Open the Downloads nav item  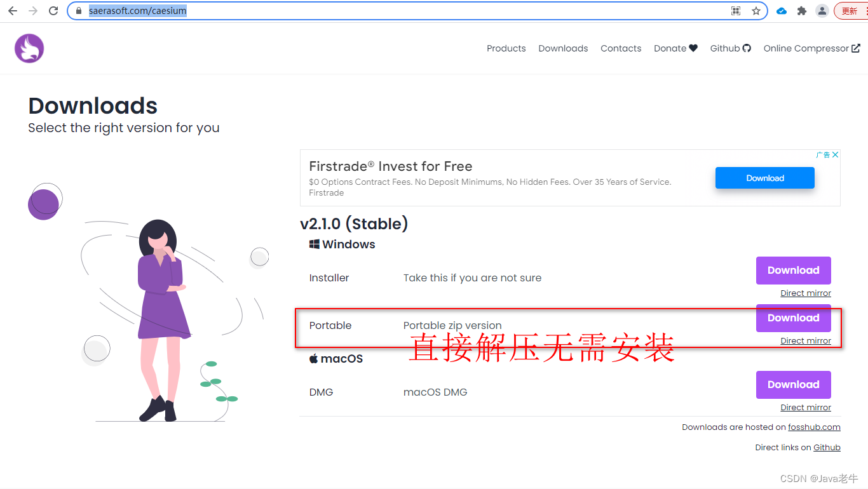pos(563,48)
